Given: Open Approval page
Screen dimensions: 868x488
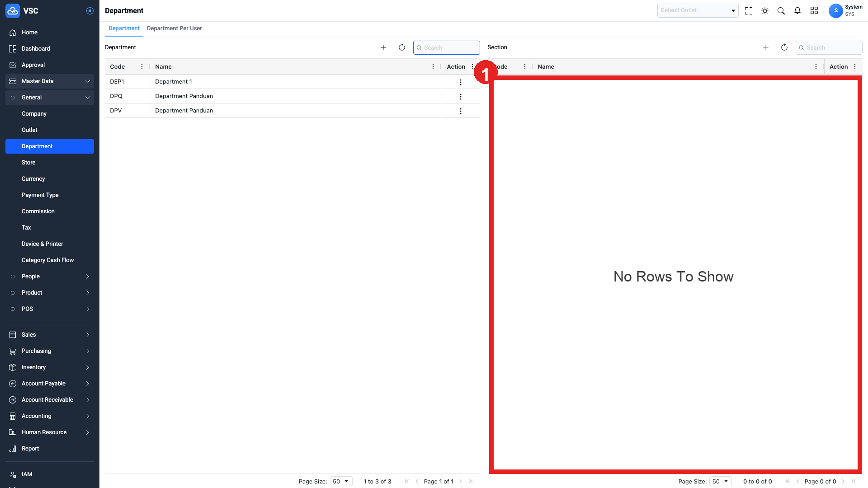Looking at the screenshot, I should 50,65.
